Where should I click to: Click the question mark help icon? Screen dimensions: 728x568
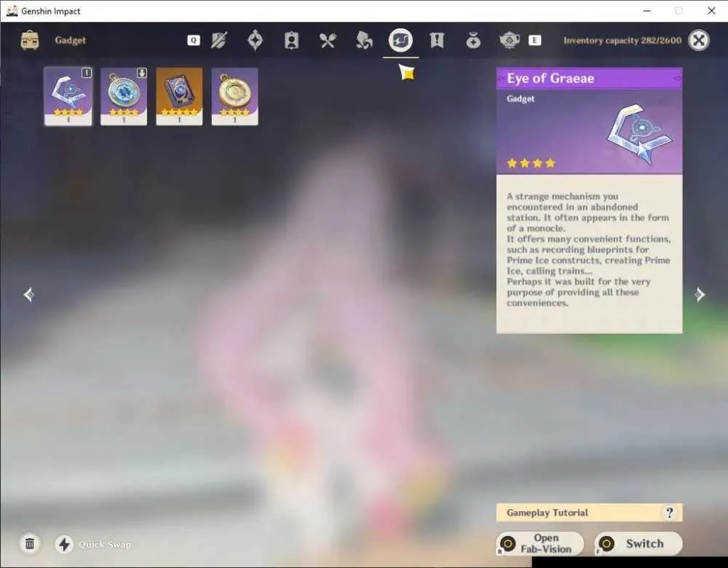(669, 513)
